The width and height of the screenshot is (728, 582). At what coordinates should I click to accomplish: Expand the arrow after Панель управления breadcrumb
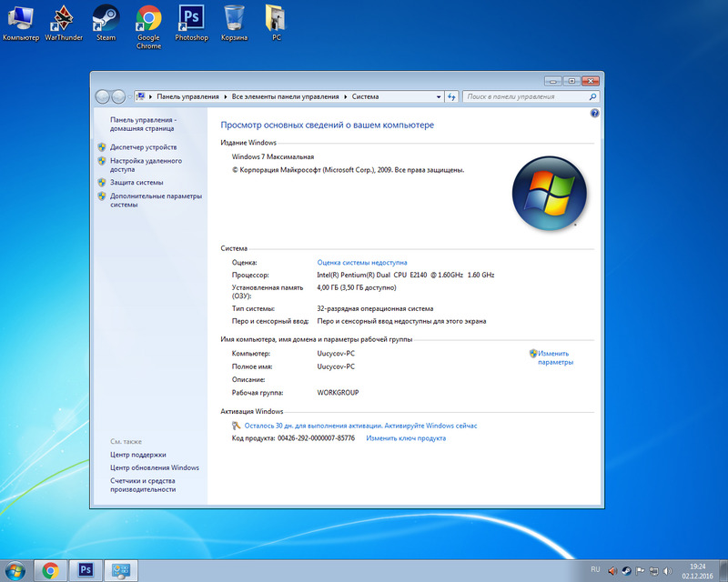click(x=225, y=96)
